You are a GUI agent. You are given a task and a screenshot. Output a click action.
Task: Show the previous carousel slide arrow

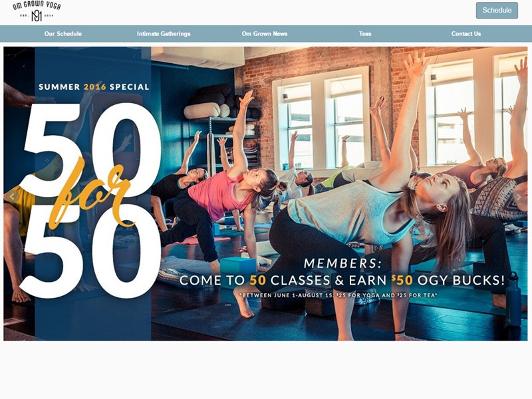pos(13,196)
